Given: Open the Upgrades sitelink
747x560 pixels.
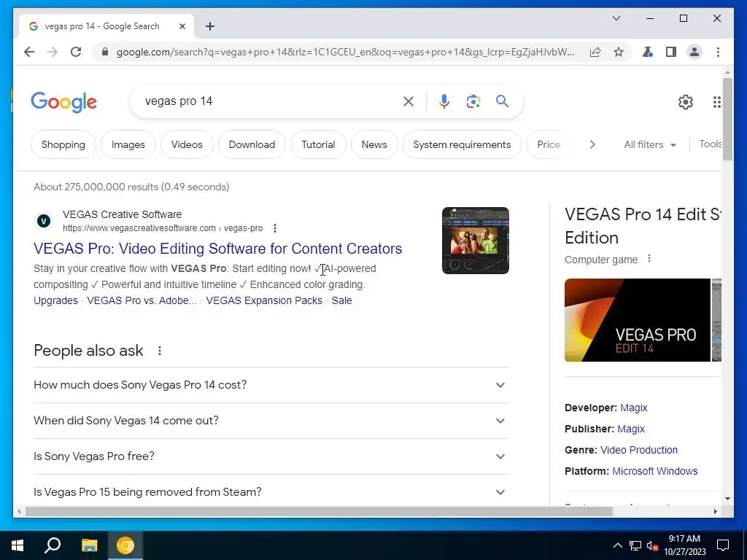Looking at the screenshot, I should click(x=55, y=300).
